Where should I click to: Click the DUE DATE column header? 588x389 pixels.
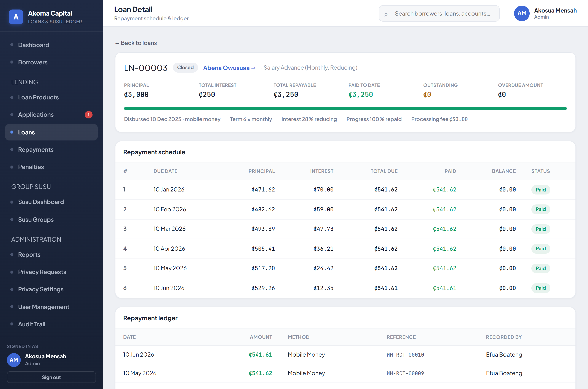166,171
